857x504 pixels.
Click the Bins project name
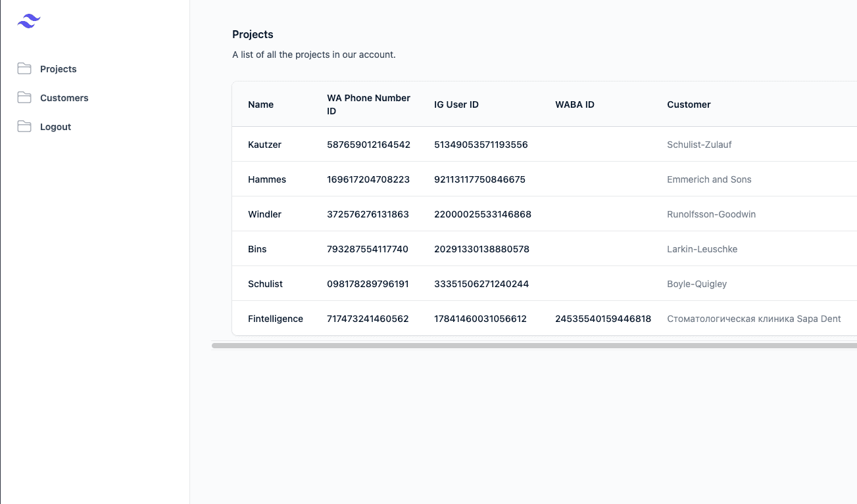[x=257, y=249]
